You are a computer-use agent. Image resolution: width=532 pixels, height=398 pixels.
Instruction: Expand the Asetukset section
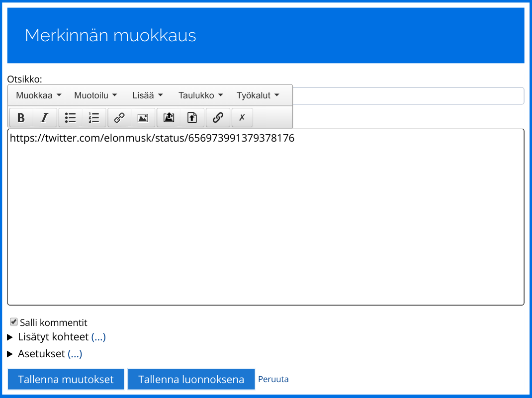tap(11, 354)
